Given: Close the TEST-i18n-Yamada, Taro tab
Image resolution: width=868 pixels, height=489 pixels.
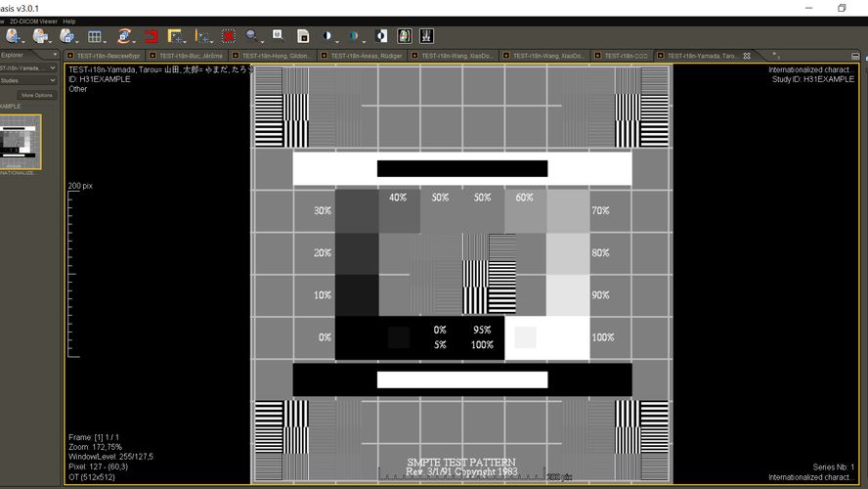Looking at the screenshot, I should 748,56.
